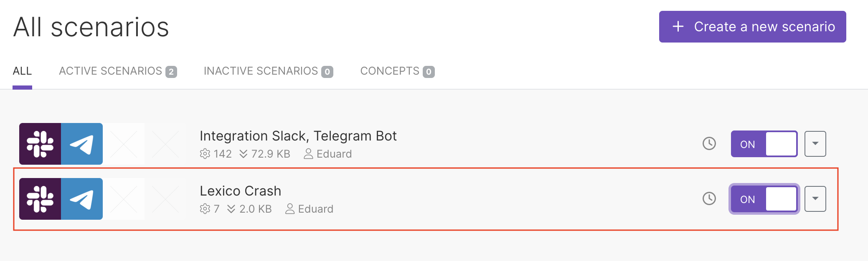The image size is (868, 261).
Task: Switch to the Active Scenarios tab
Action: coord(117,71)
